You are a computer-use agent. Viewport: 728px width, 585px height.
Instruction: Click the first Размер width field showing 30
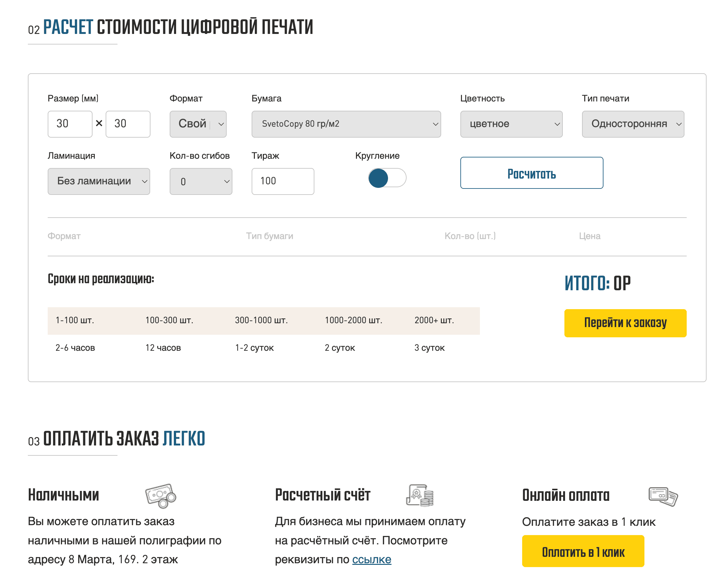point(69,124)
